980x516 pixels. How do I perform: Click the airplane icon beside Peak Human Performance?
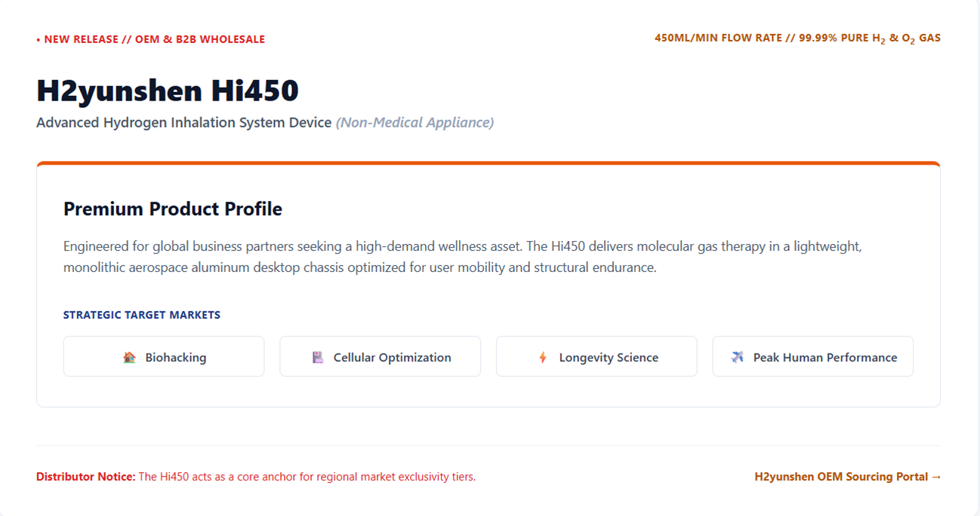pyautogui.click(x=738, y=357)
